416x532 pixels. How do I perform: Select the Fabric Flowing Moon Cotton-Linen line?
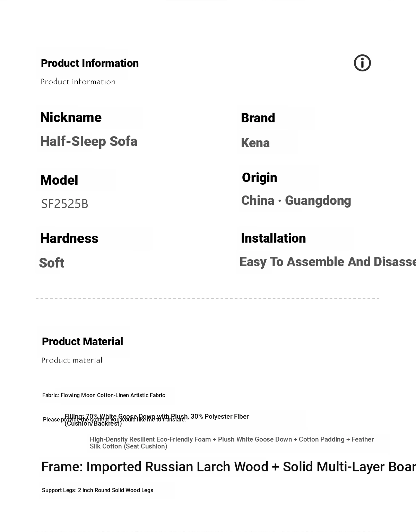point(104,395)
